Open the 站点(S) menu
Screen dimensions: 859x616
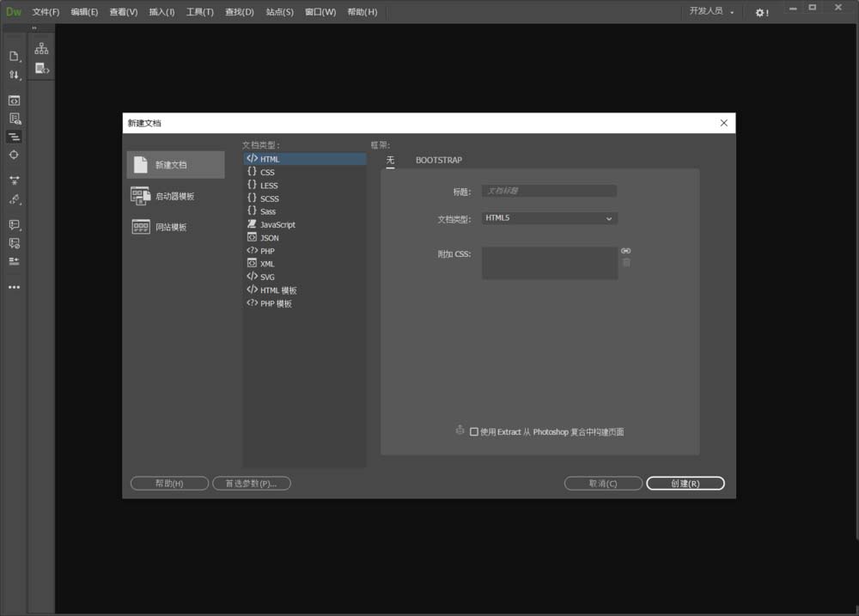(x=280, y=12)
